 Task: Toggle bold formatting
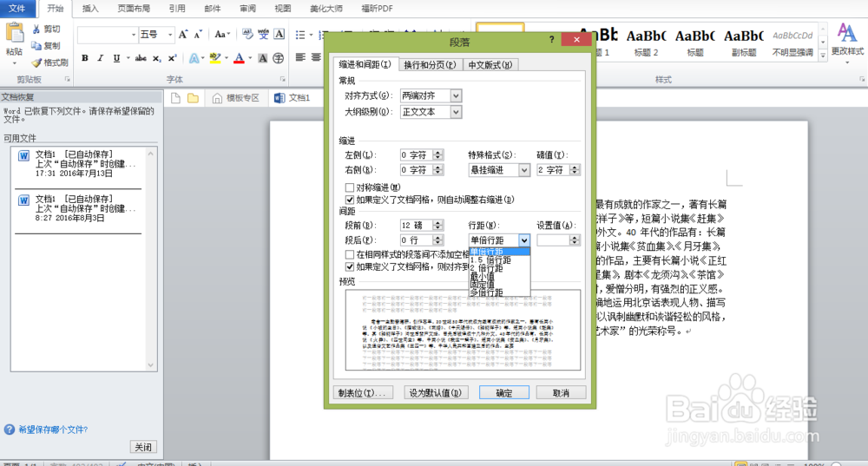pyautogui.click(x=85, y=57)
